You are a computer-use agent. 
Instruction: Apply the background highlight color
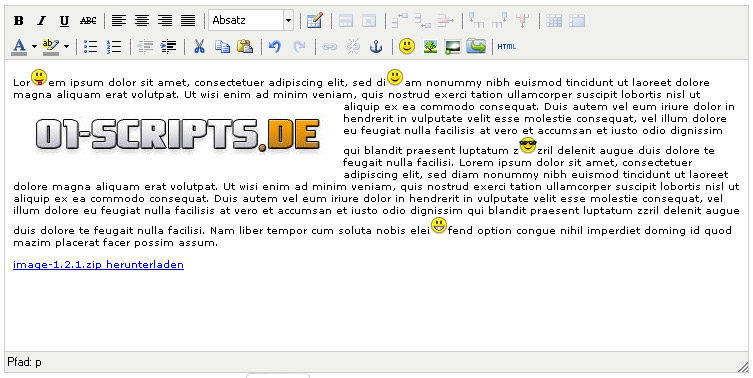[x=51, y=47]
